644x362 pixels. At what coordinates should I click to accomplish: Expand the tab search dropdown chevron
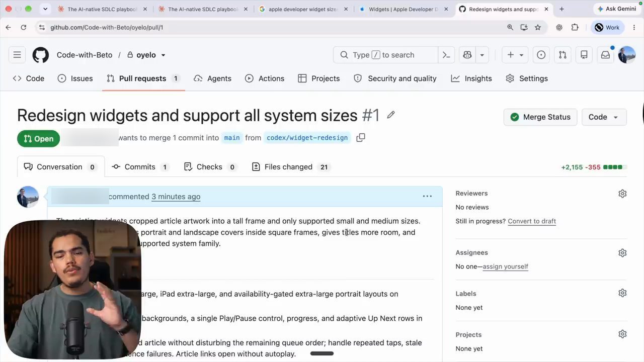[x=45, y=9]
